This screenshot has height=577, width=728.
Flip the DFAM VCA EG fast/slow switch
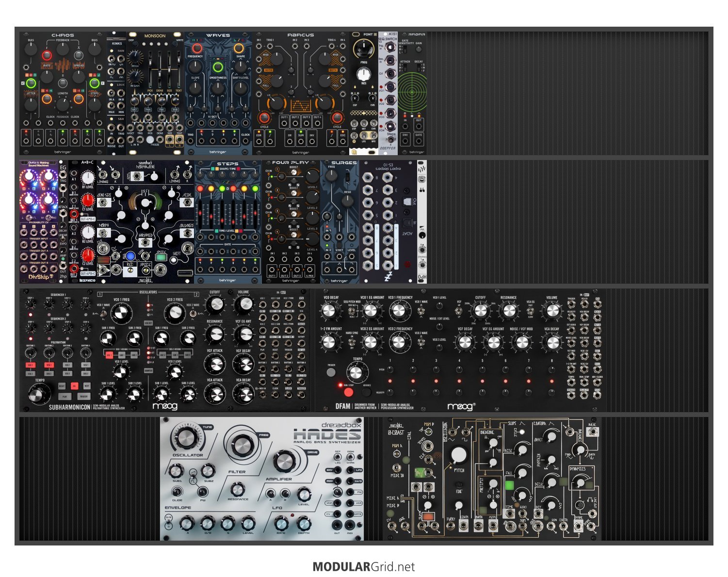click(530, 310)
